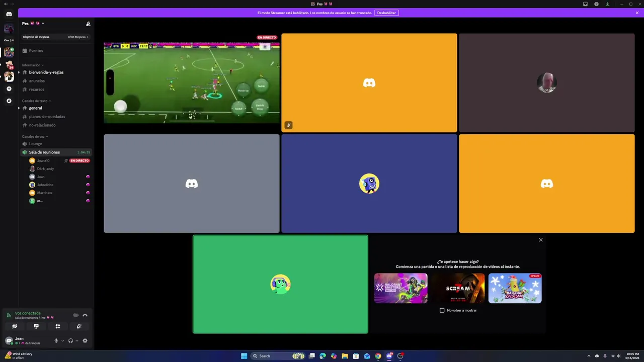Select the blue tile with yellow avatar
Screen dimensions: 644x362
coord(369,184)
